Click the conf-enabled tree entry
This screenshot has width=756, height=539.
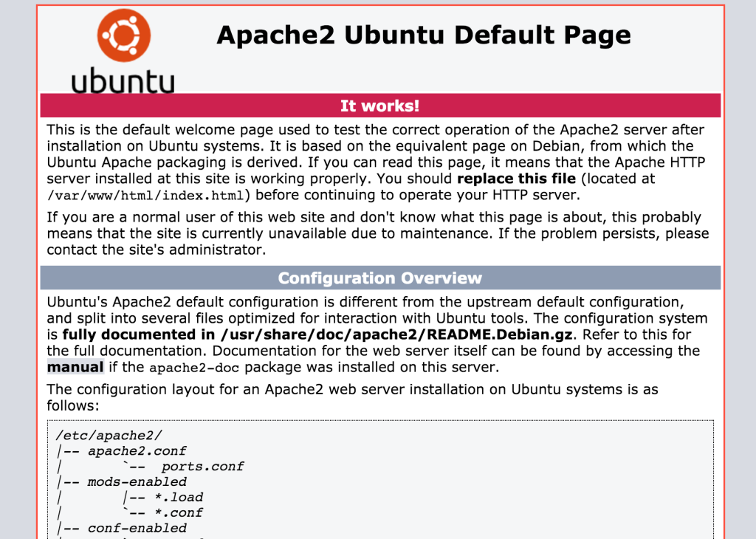click(137, 528)
